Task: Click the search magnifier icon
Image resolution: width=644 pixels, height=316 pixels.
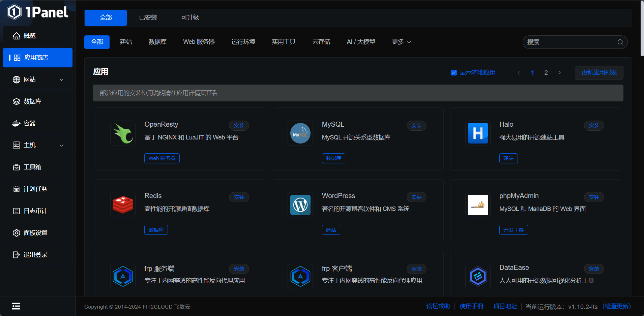Action: [x=620, y=42]
